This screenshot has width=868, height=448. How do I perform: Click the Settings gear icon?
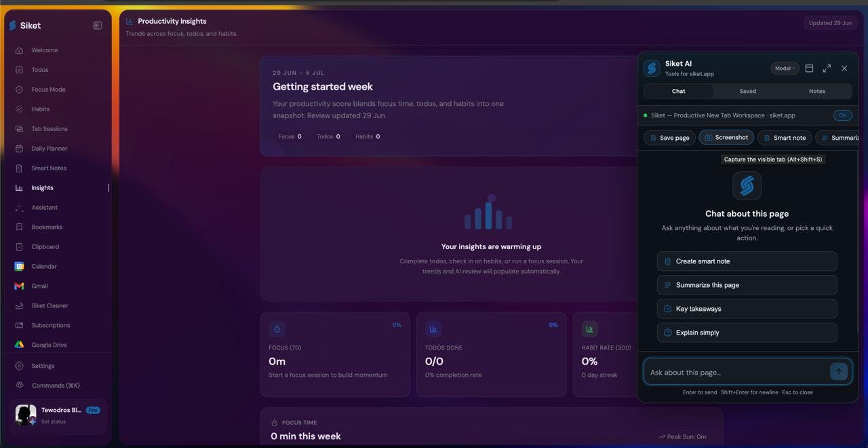point(19,366)
